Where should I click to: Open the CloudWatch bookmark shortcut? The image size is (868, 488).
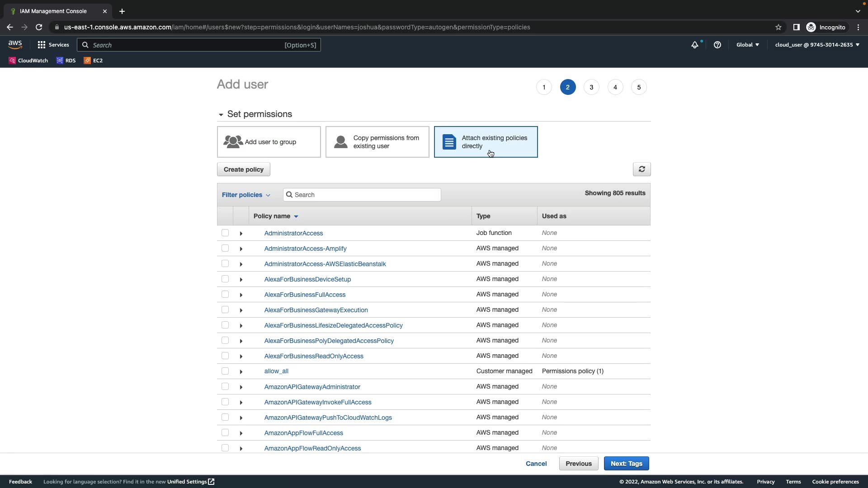click(x=28, y=61)
